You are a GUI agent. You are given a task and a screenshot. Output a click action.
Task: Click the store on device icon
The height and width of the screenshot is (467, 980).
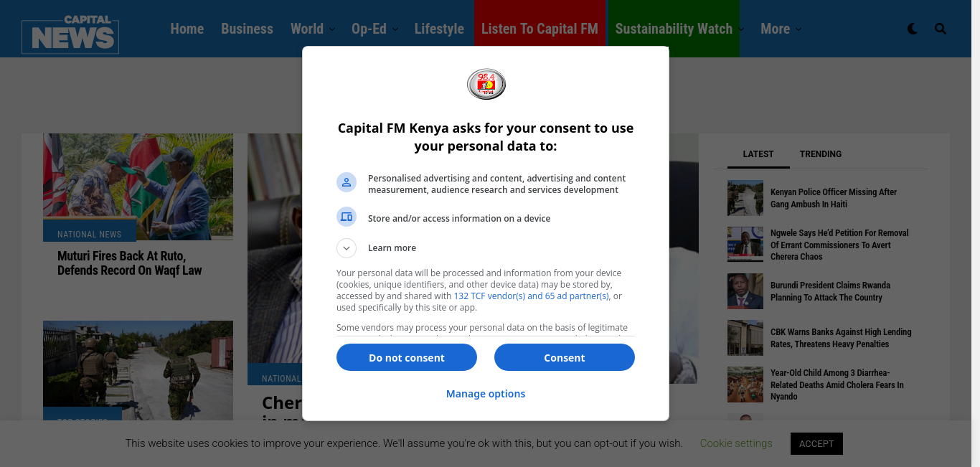pos(347,217)
